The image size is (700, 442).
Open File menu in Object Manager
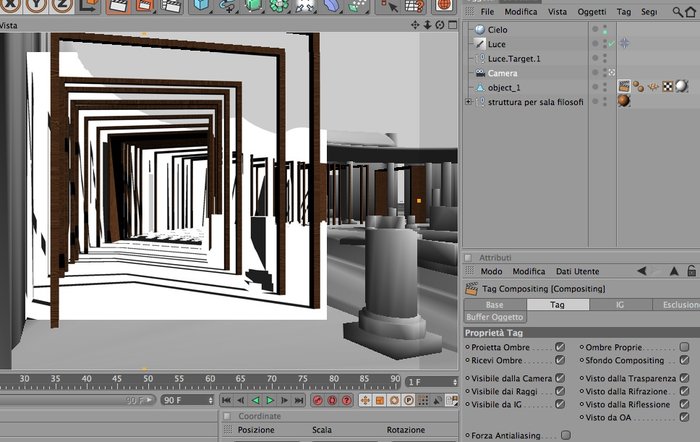click(487, 12)
